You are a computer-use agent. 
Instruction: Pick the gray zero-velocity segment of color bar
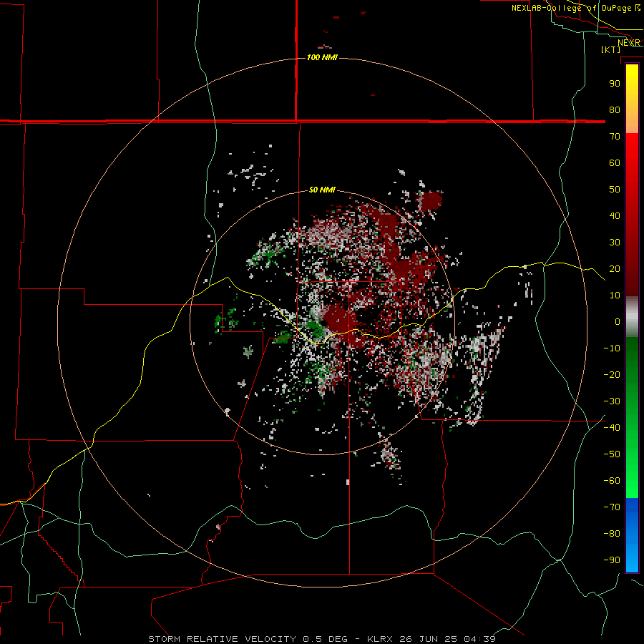632,317
